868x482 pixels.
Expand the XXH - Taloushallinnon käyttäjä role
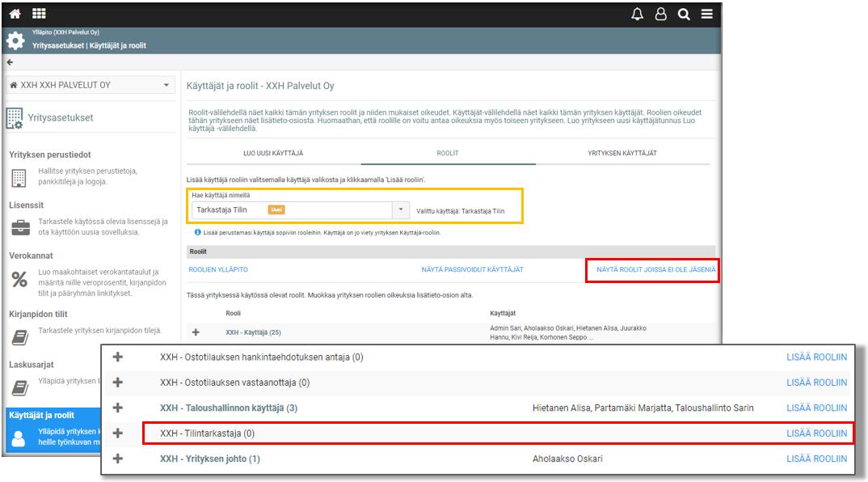118,408
